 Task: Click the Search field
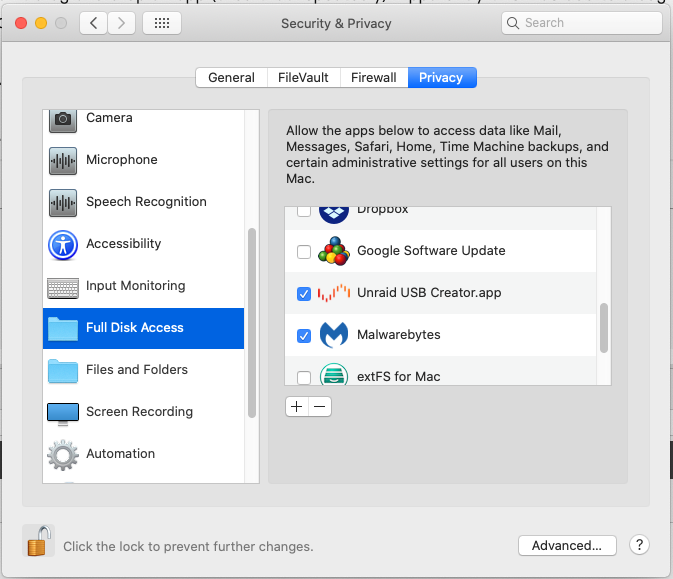[x=582, y=23]
